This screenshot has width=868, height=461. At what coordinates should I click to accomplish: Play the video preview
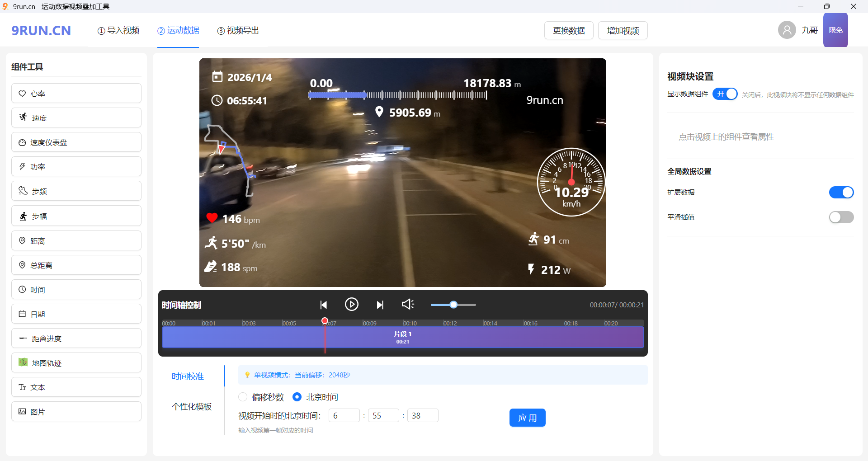352,304
